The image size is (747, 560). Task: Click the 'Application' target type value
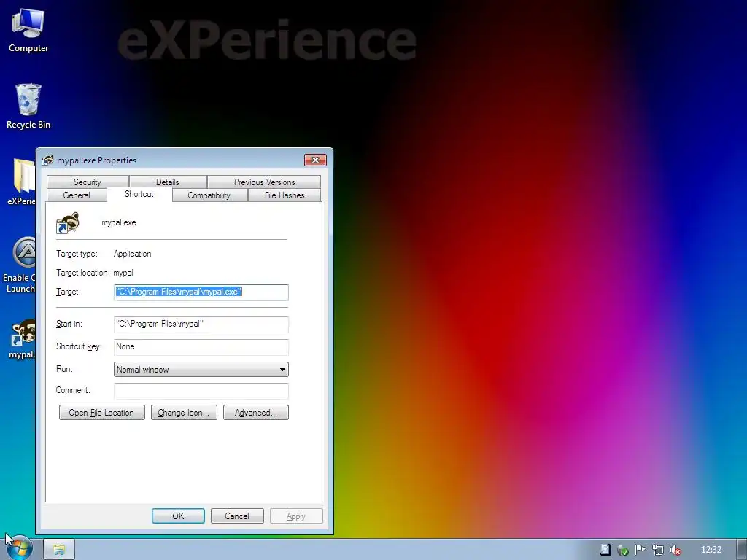pyautogui.click(x=133, y=254)
